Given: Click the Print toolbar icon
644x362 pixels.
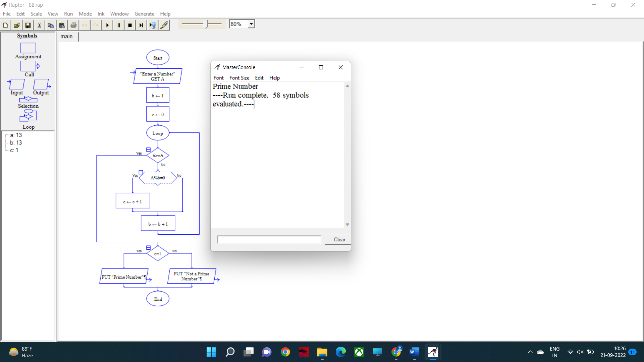Looking at the screenshot, I should coord(73,25).
